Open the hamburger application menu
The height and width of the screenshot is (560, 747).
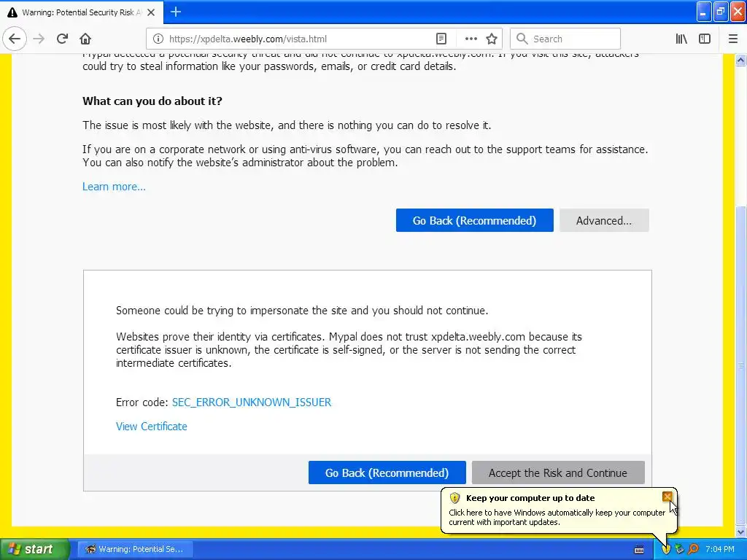click(x=733, y=39)
